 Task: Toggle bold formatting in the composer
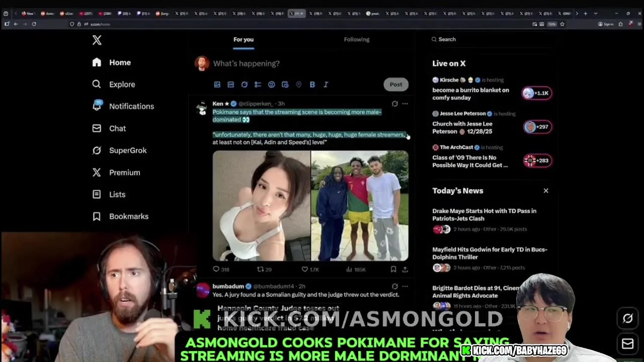[x=312, y=84]
